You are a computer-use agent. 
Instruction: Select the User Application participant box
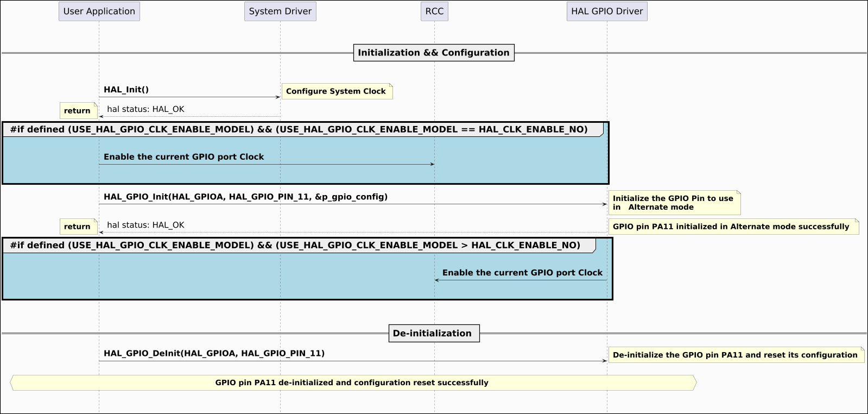coord(99,11)
